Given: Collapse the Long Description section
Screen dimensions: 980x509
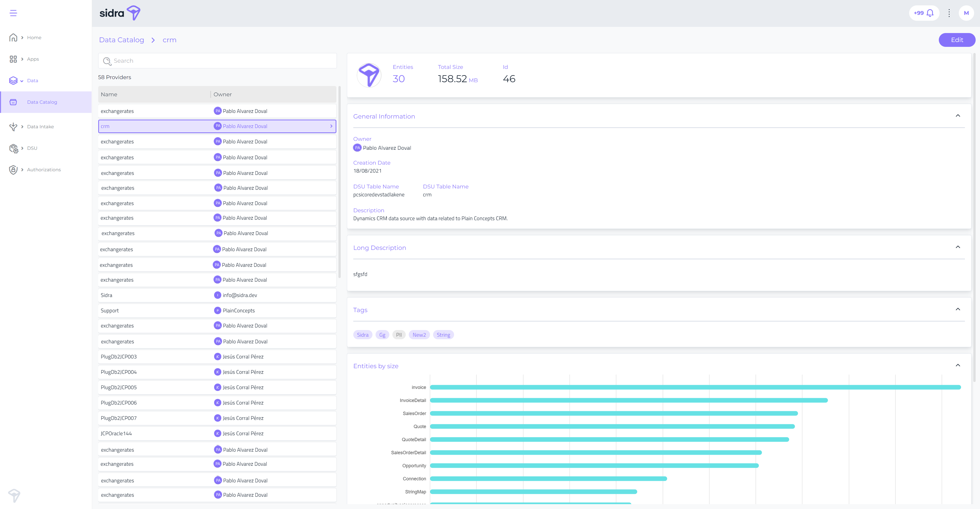Looking at the screenshot, I should (x=957, y=247).
